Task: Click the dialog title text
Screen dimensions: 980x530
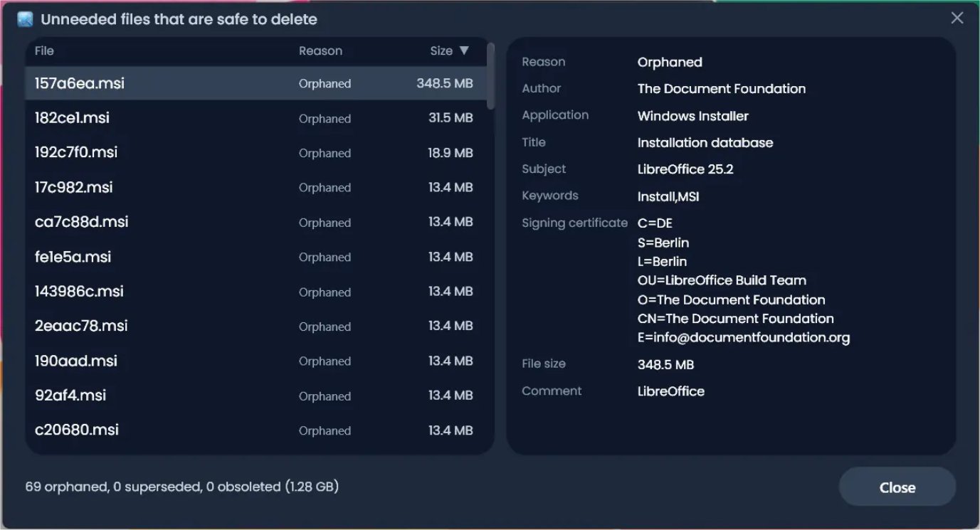Action: pos(179,19)
